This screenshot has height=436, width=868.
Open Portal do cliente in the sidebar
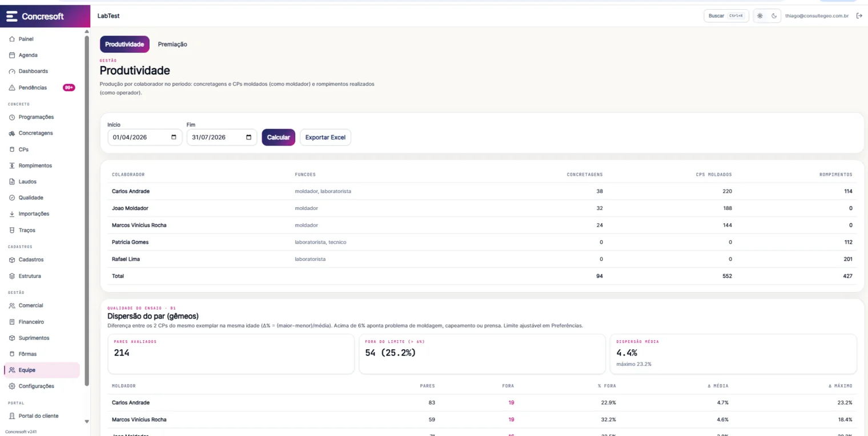click(x=38, y=416)
